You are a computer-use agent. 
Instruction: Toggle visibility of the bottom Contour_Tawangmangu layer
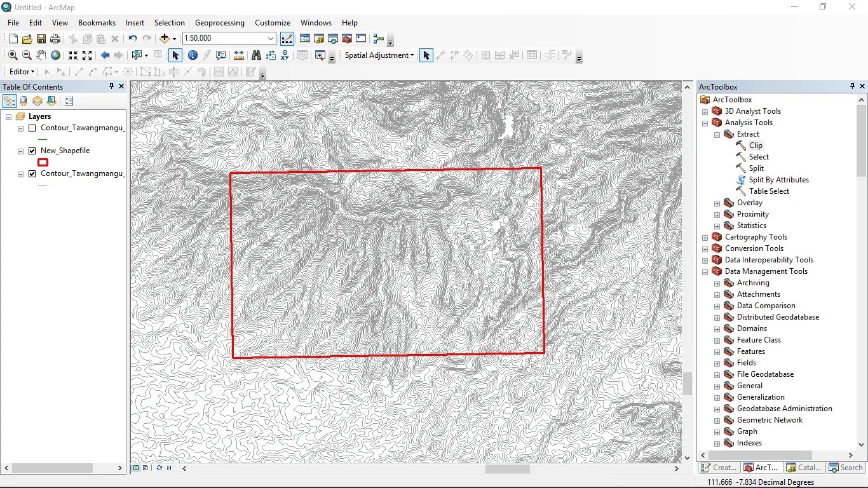tap(32, 173)
